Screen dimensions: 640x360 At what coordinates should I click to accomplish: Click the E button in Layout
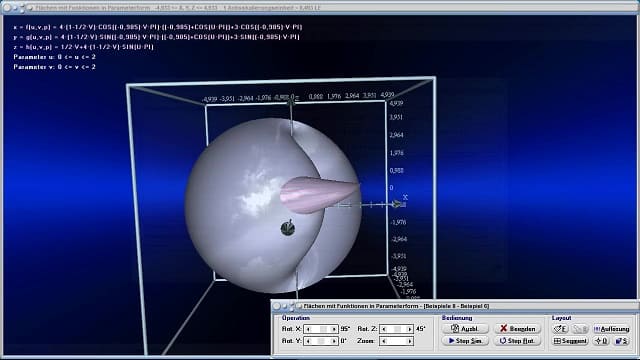tap(560, 329)
